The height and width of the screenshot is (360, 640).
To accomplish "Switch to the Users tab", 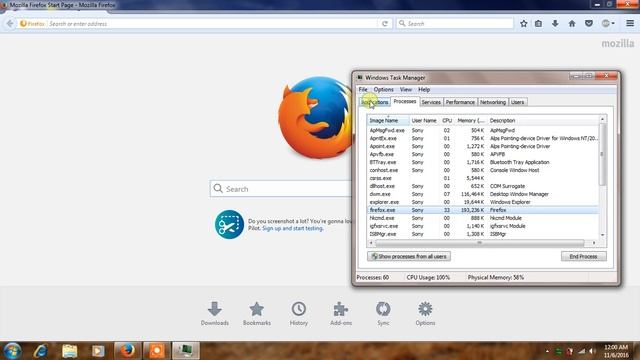I will pyautogui.click(x=517, y=102).
